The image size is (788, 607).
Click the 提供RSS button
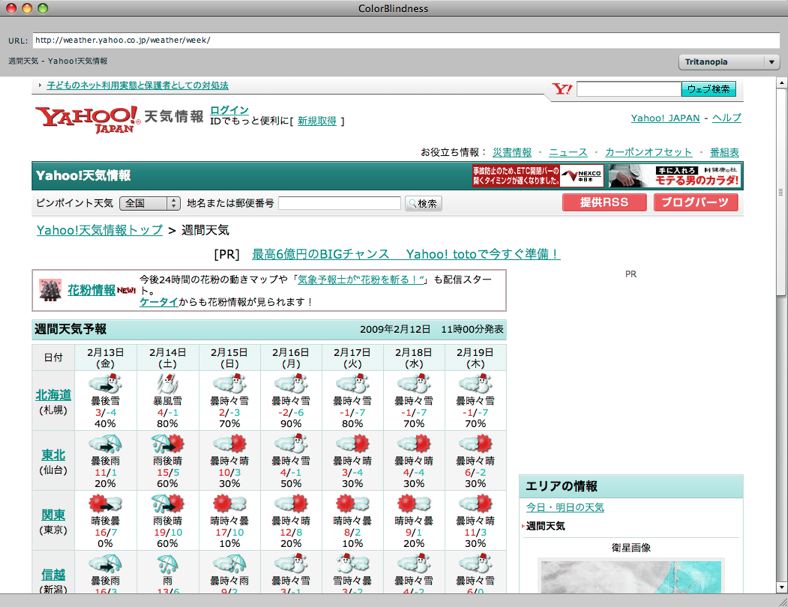[x=604, y=203]
